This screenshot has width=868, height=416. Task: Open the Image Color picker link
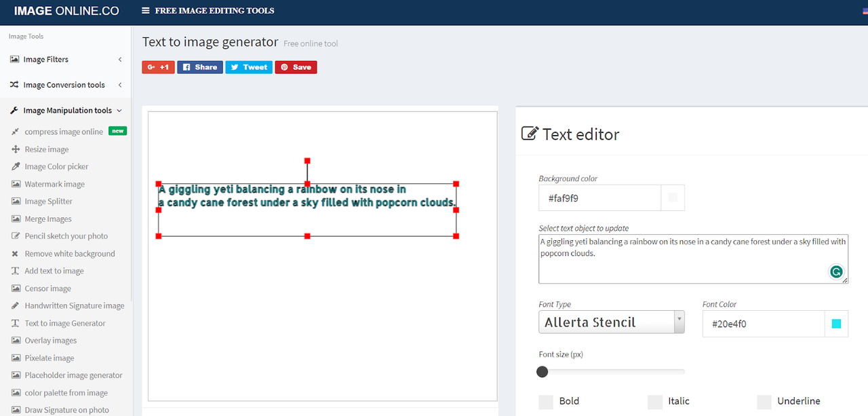pyautogui.click(x=56, y=166)
